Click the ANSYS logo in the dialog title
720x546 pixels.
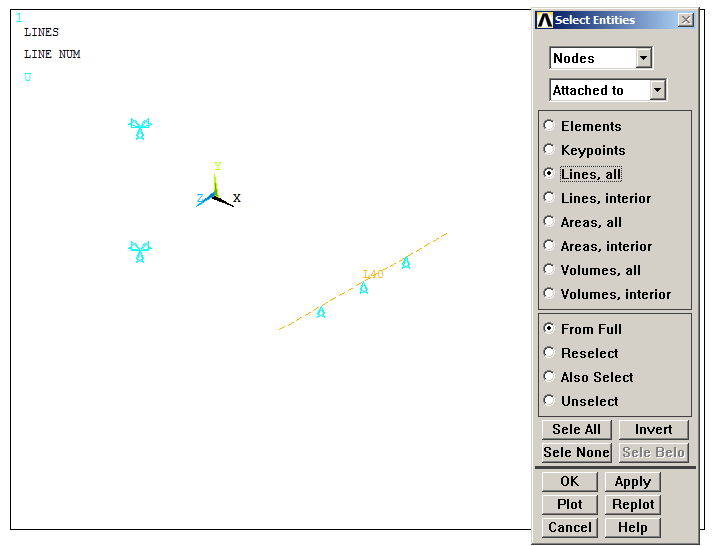pos(545,20)
